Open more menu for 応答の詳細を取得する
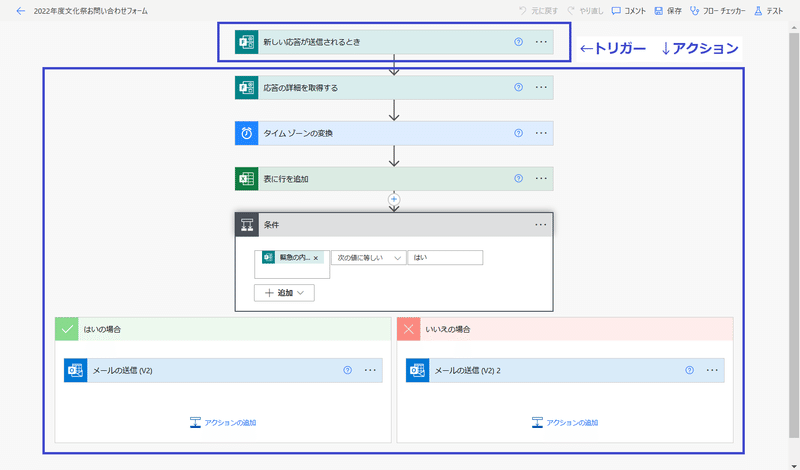The image size is (800, 470). click(541, 87)
